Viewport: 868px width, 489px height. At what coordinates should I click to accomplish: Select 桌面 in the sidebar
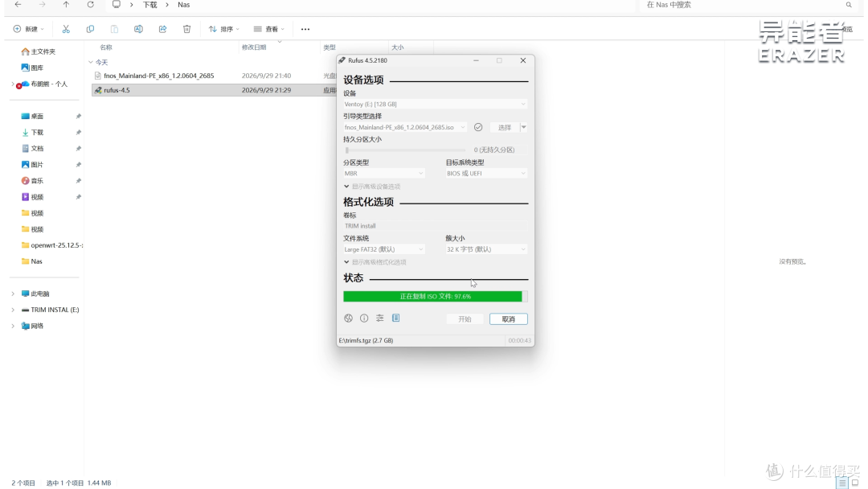click(32, 117)
